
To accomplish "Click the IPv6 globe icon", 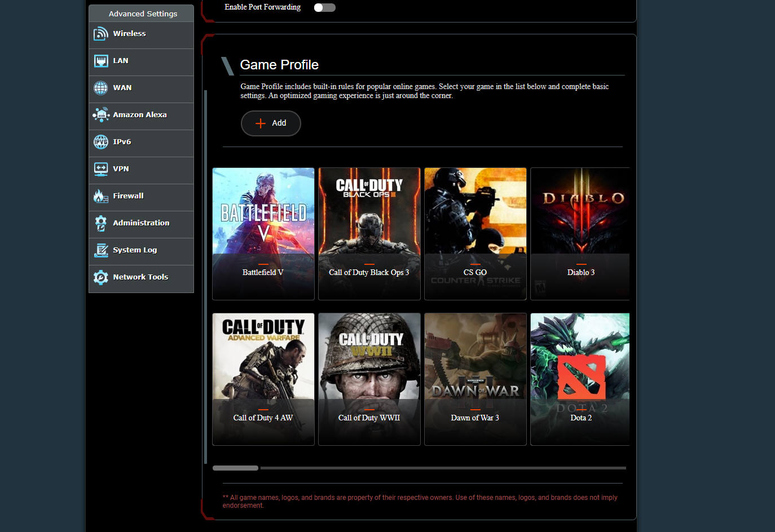I will point(101,142).
